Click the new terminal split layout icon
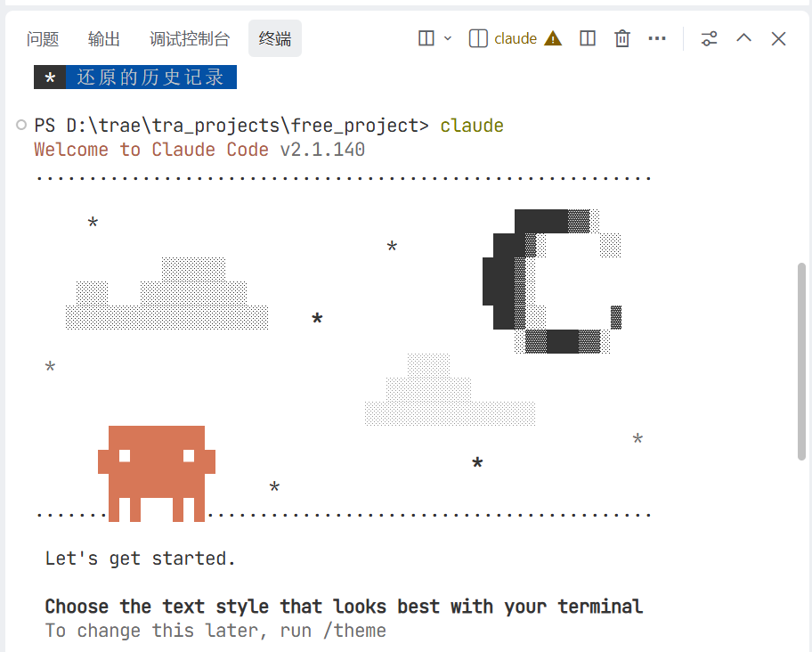The image size is (812, 652). (x=426, y=38)
